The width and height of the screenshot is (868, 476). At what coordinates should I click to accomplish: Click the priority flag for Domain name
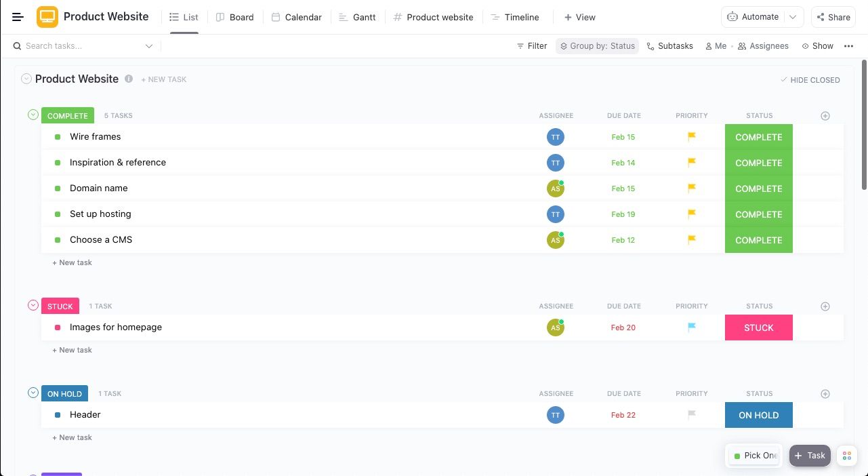692,188
